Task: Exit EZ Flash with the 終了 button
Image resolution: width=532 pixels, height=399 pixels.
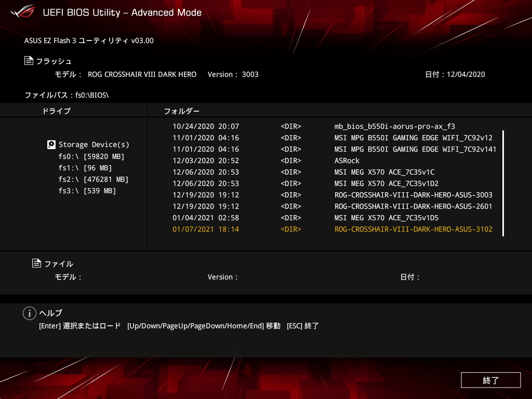Action: [x=490, y=380]
